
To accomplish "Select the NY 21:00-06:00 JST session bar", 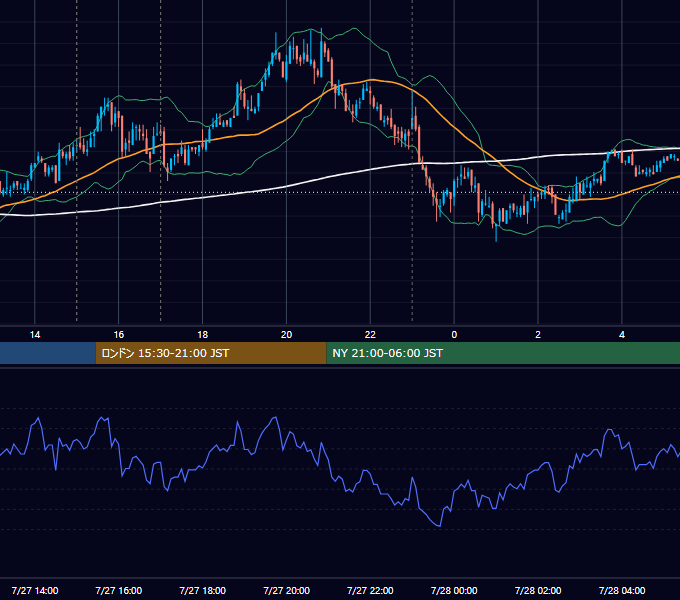I will (x=503, y=353).
